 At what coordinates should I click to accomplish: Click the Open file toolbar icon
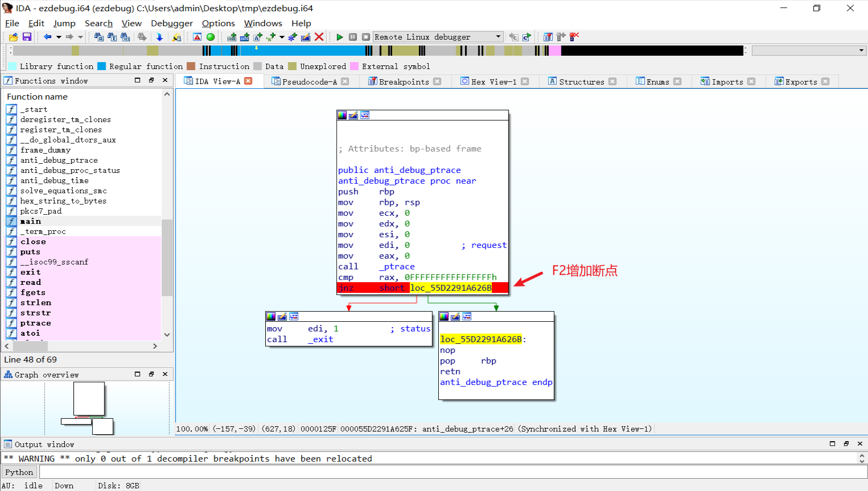pyautogui.click(x=13, y=37)
